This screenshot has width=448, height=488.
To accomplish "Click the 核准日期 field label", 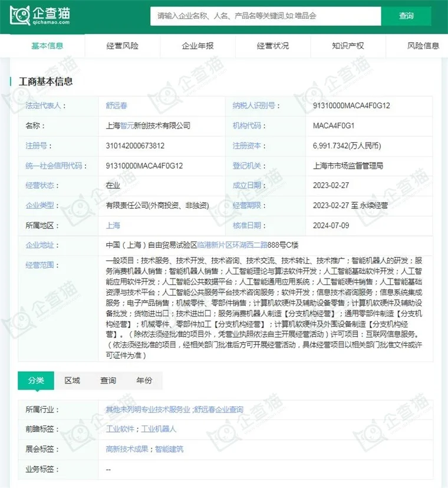I will pyautogui.click(x=247, y=225).
